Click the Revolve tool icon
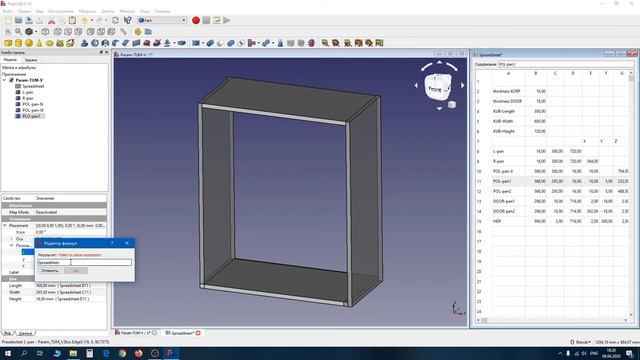Viewport: 640px width, 360px height. point(95,43)
